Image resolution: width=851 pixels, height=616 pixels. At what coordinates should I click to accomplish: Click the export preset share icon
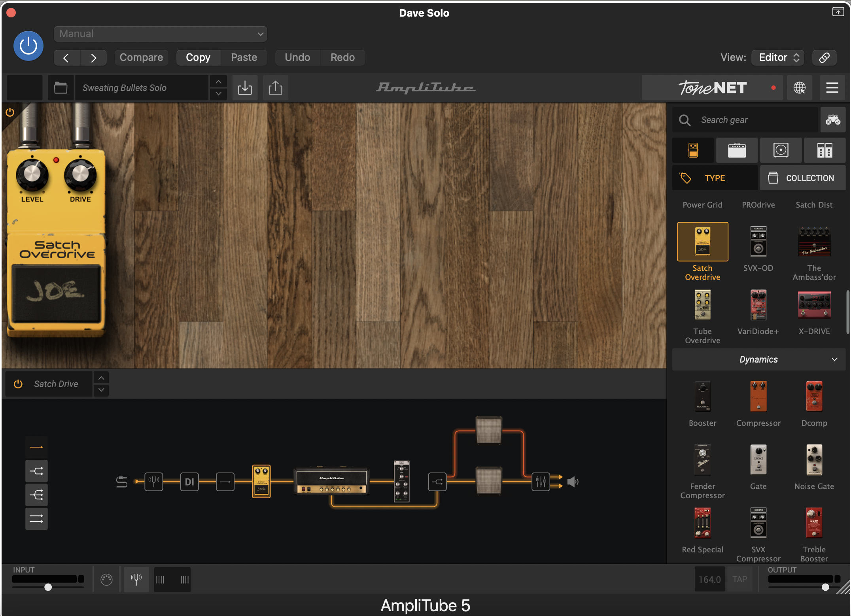[275, 88]
